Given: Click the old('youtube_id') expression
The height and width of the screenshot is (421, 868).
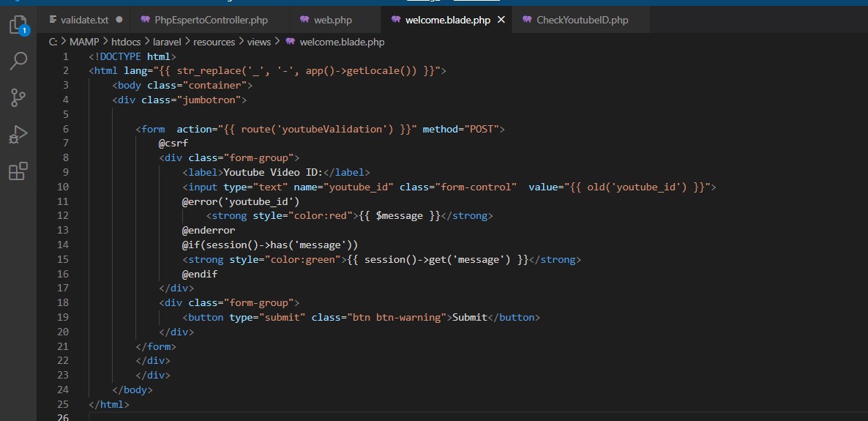Looking at the screenshot, I should coord(637,187).
